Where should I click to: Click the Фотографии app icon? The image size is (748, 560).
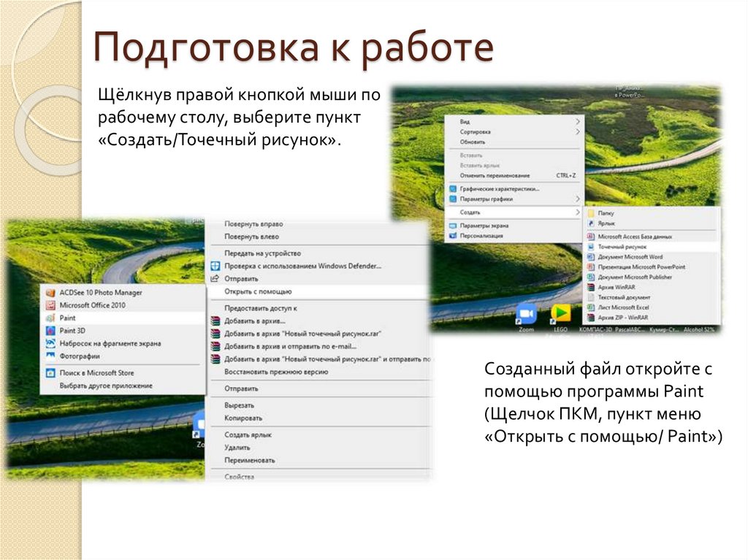50,356
